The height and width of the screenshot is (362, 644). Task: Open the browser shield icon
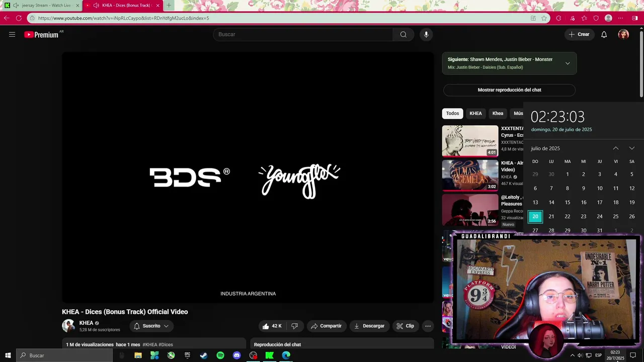click(x=596, y=18)
